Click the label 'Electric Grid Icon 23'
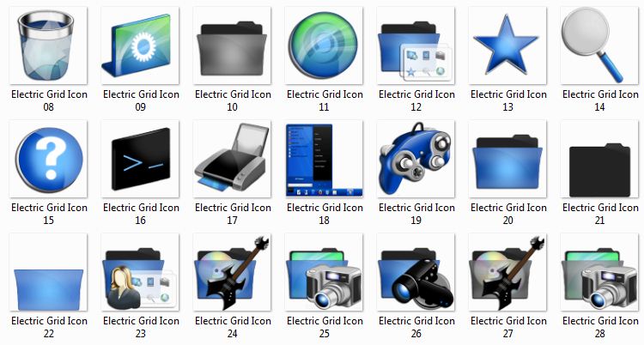 click(142, 327)
